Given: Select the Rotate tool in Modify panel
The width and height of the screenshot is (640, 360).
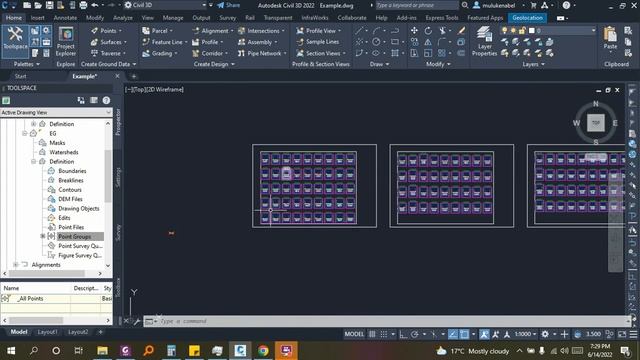Looking at the screenshot, I should pos(428,31).
